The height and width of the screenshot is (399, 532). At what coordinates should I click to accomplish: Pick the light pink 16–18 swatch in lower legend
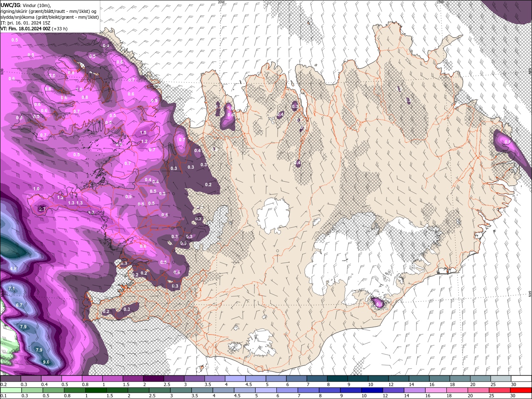click(436, 390)
